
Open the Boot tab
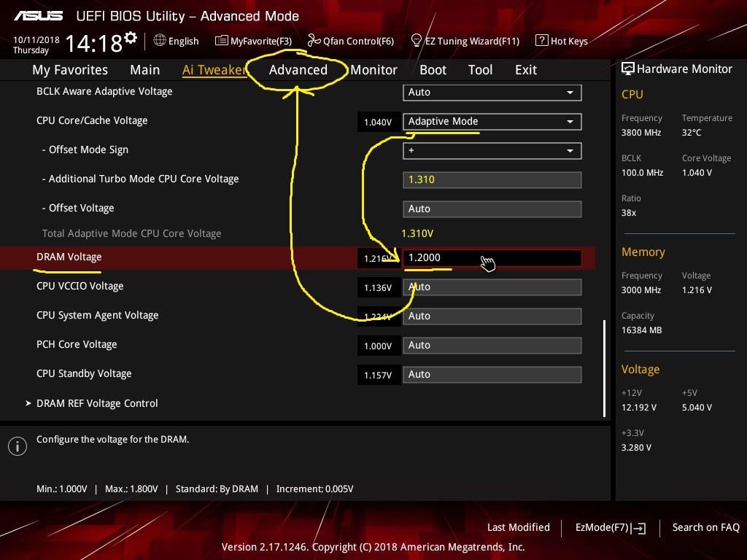433,70
